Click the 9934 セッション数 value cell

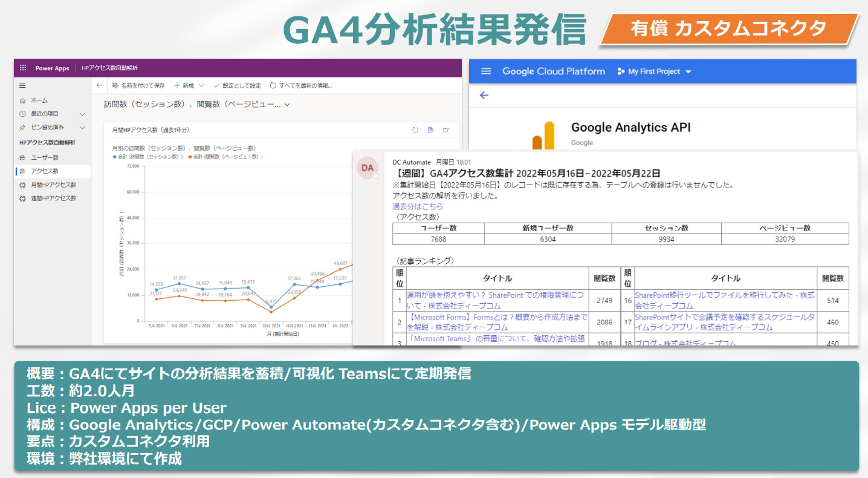tap(666, 239)
